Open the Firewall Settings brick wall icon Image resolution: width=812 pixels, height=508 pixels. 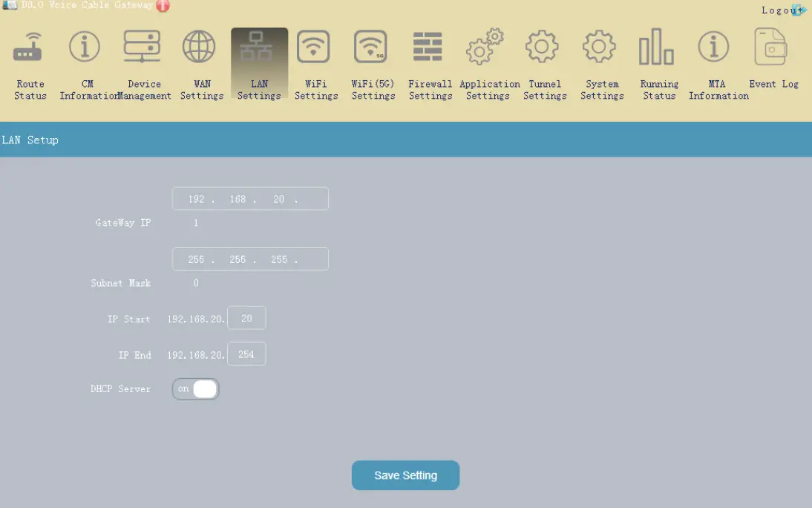(428, 46)
